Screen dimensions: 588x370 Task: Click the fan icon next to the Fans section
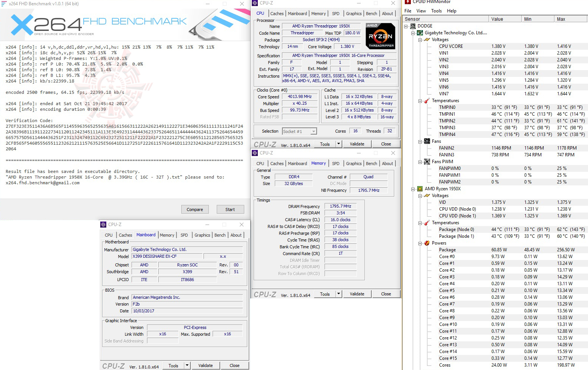tap(427, 141)
